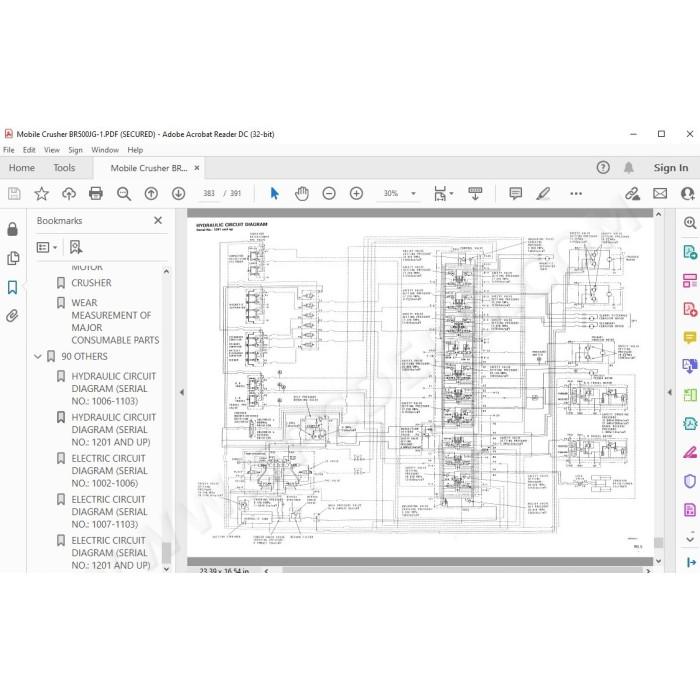Activate the Hand pan tool

(x=302, y=193)
